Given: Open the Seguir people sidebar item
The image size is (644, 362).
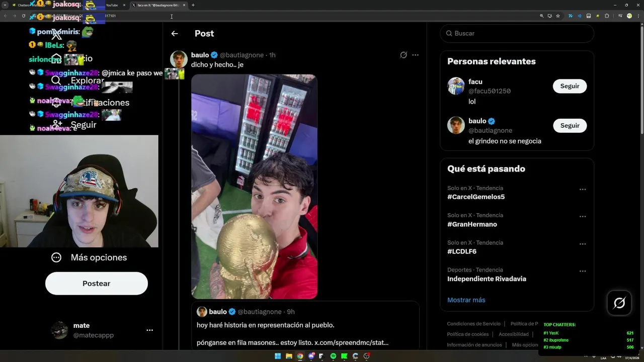Looking at the screenshot, I should click(x=74, y=125).
